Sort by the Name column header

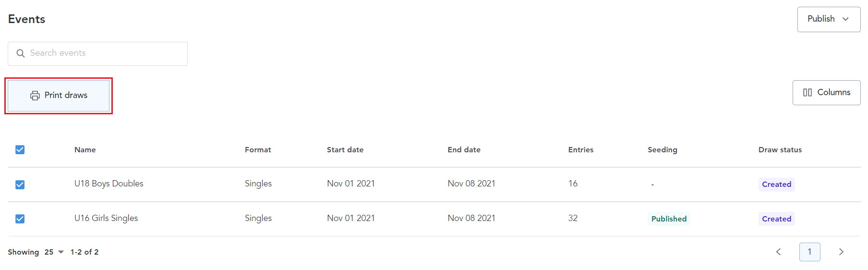(x=85, y=150)
